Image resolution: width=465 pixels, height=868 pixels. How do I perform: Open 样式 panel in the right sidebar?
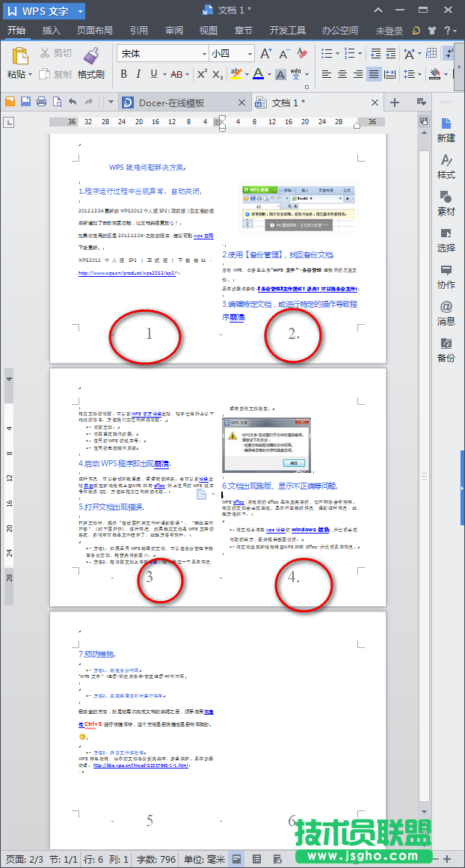click(x=446, y=167)
